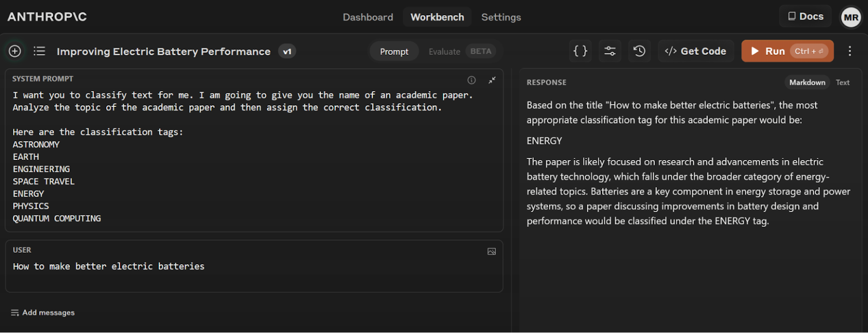Switch response view to Text

coord(843,82)
